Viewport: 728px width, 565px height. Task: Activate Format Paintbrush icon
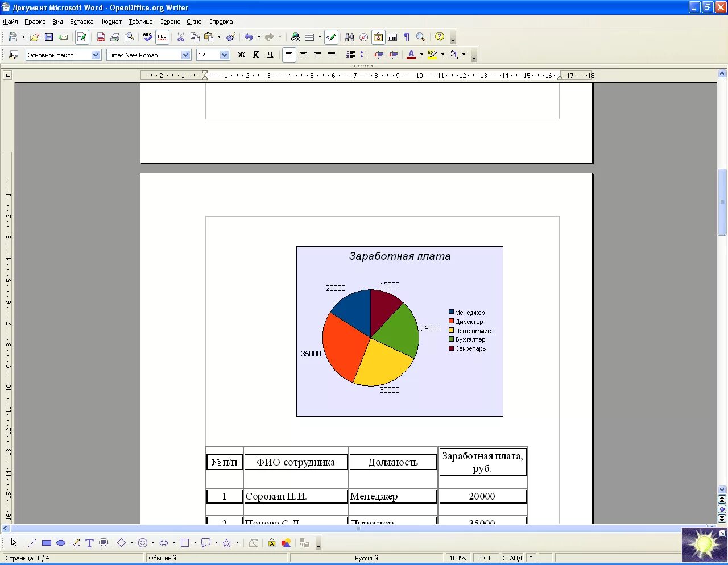tap(230, 38)
